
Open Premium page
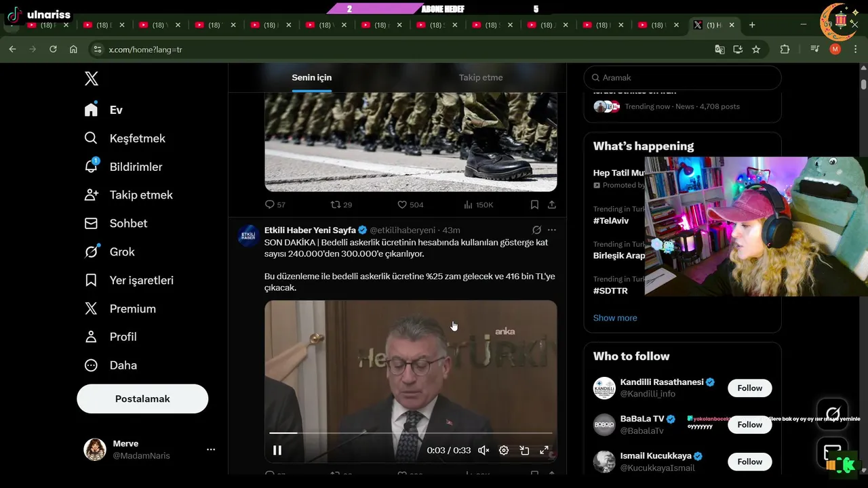[120, 309]
